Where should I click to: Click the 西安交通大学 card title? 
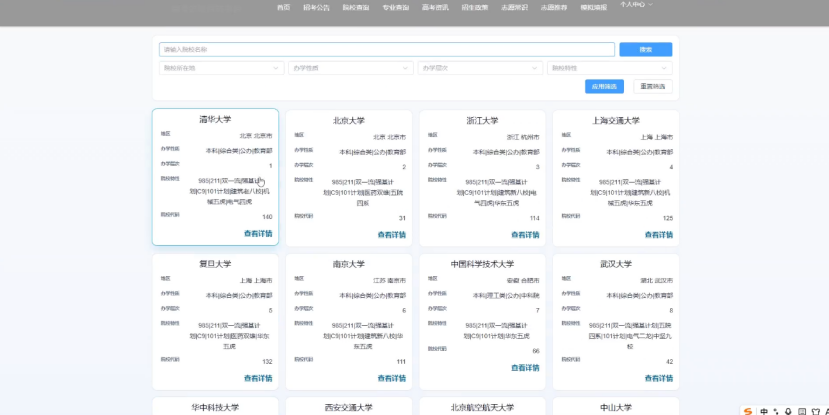[x=349, y=408]
